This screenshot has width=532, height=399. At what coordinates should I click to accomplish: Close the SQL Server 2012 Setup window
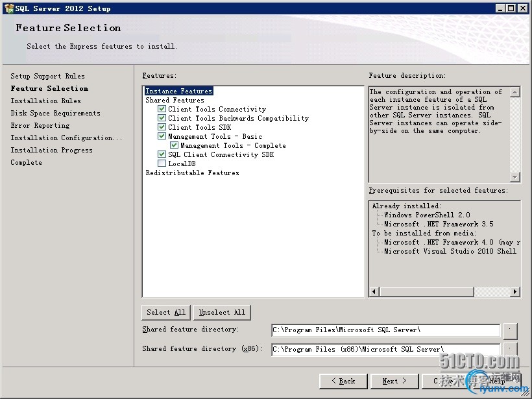pyautogui.click(x=522, y=8)
